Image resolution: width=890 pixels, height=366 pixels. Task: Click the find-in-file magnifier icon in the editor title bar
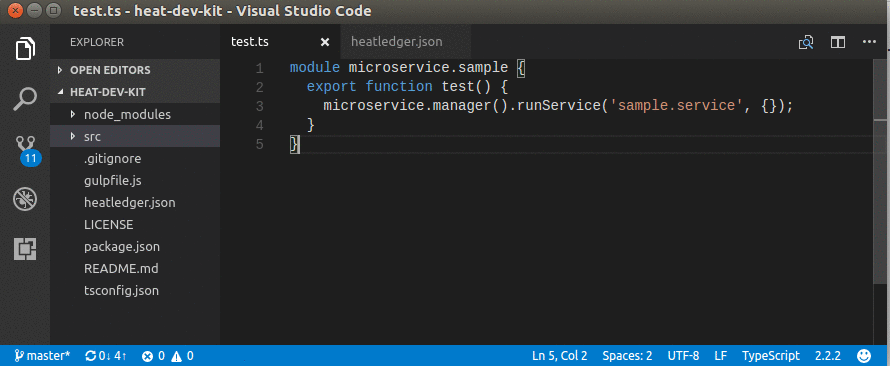point(806,43)
